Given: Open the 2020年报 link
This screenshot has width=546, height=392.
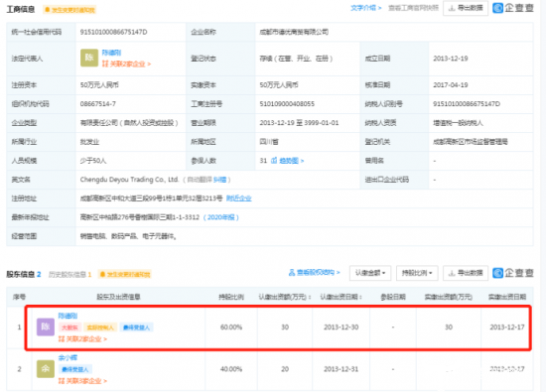Looking at the screenshot, I should (221, 217).
